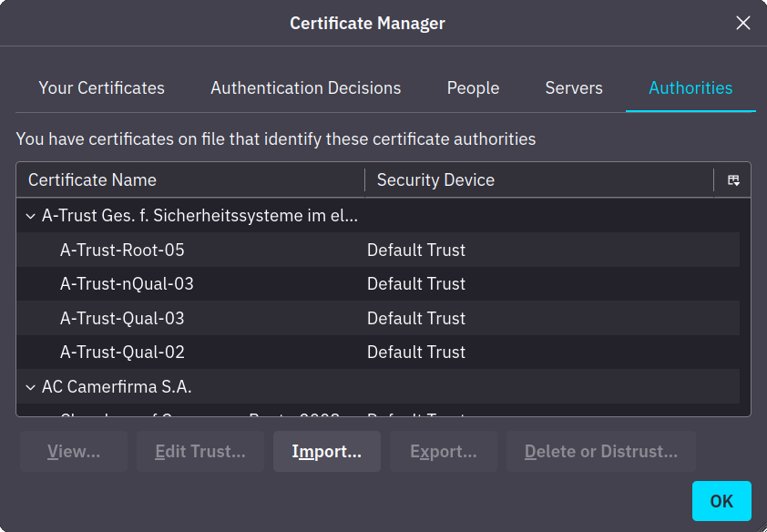This screenshot has height=532, width=767.
Task: Collapse the AC Camerfirma S.A. group
Action: pyautogui.click(x=30, y=386)
